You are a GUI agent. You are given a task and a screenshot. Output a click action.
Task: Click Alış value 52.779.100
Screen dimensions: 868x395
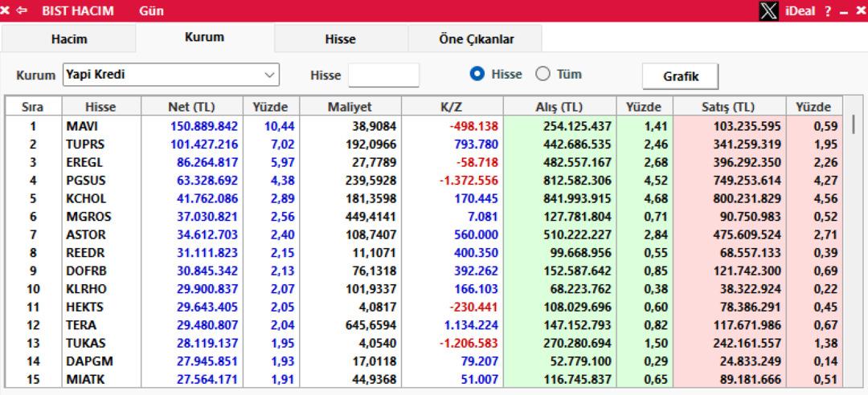coord(581,361)
